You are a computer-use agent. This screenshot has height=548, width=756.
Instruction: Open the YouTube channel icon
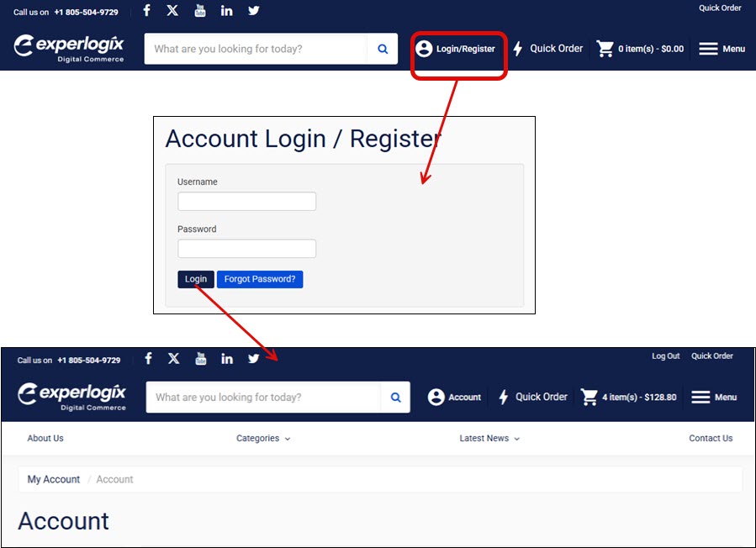click(x=199, y=10)
